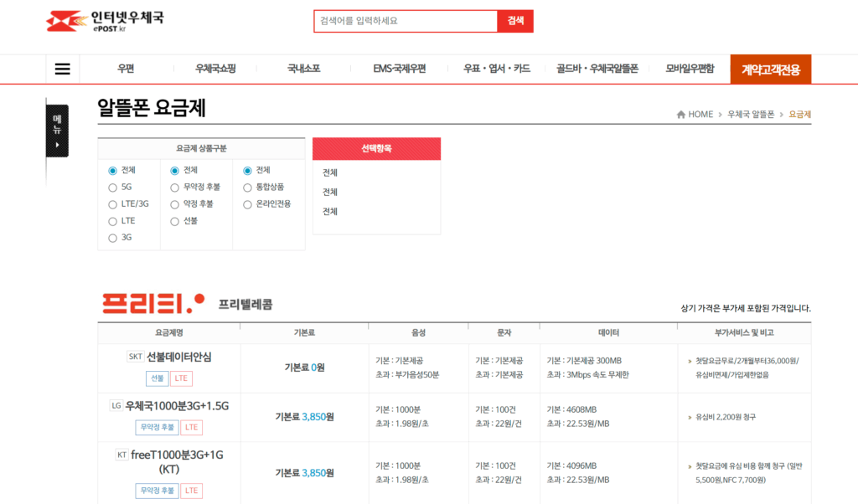The width and height of the screenshot is (858, 504).
Task: Click the 요금제명 column header
Action: point(169,333)
